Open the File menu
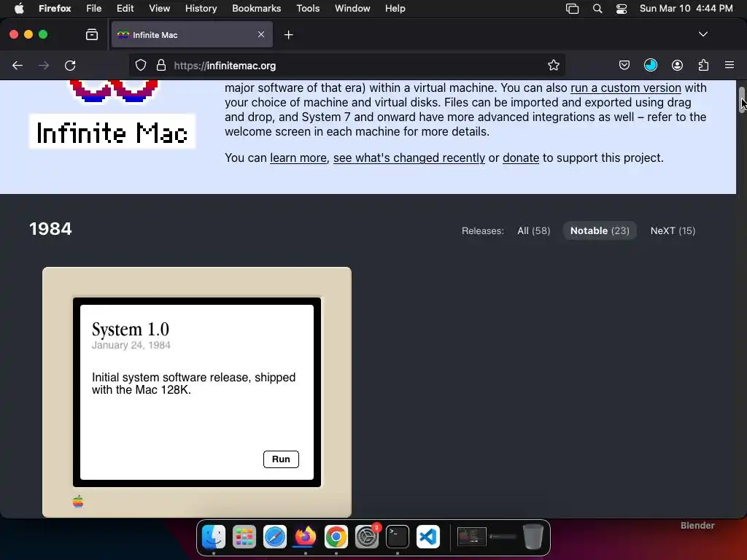Screen dimensions: 747x560 93,8
